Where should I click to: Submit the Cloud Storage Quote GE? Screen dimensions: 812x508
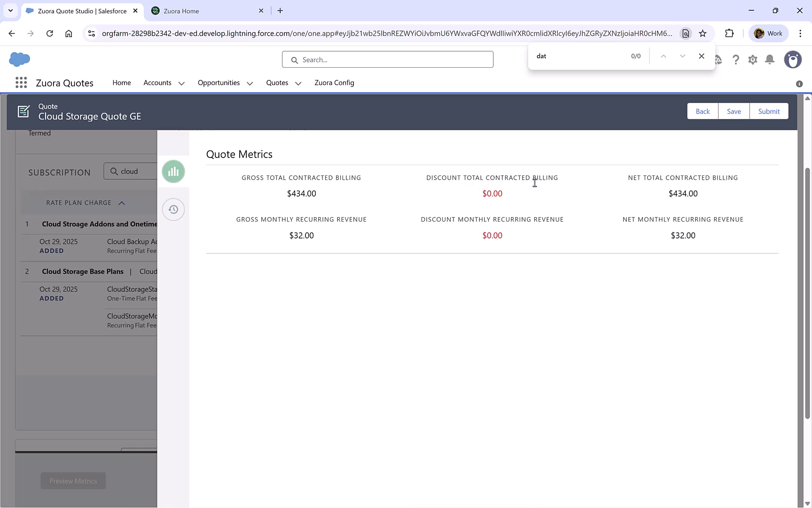(769, 111)
